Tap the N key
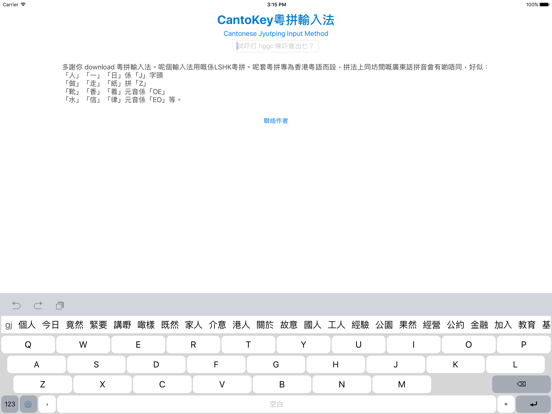 (x=341, y=384)
